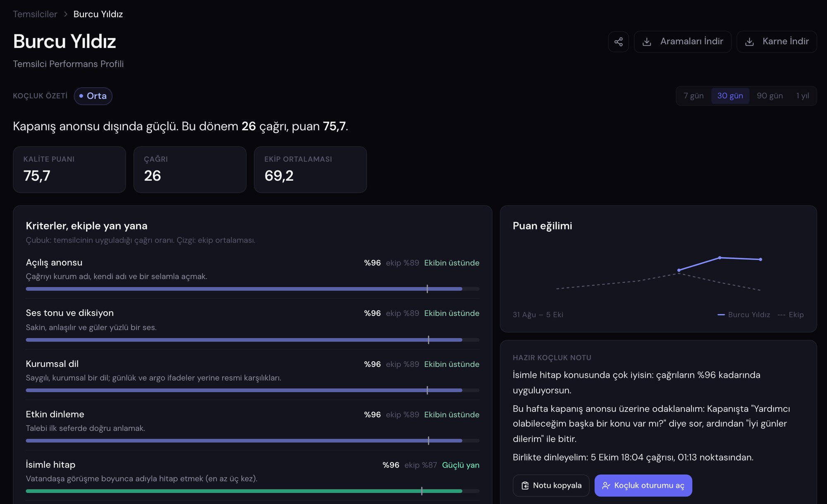Click person icon in Koçluk oturumu aç
The width and height of the screenshot is (827, 504).
point(606,485)
